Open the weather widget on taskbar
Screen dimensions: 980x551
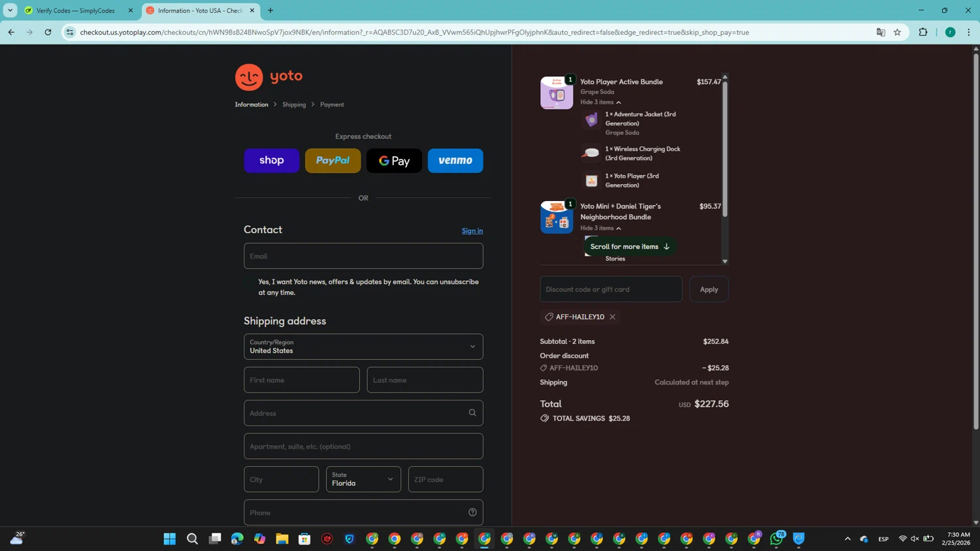coord(17,538)
